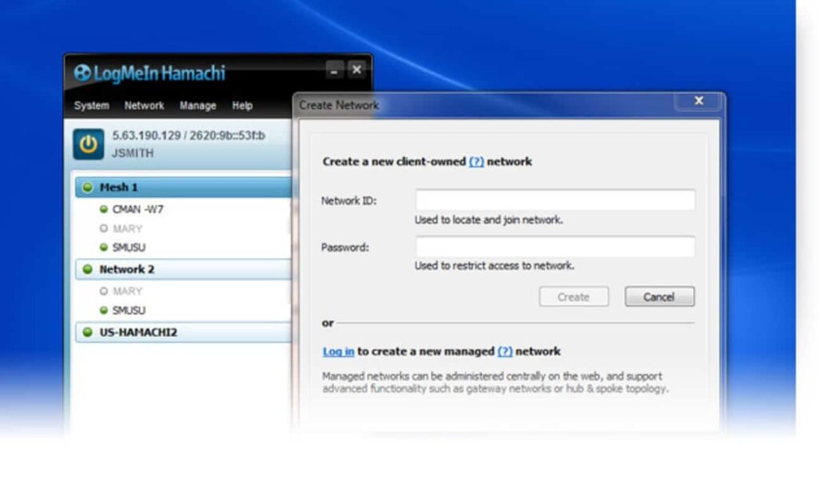Click the Password input field

[x=554, y=247]
